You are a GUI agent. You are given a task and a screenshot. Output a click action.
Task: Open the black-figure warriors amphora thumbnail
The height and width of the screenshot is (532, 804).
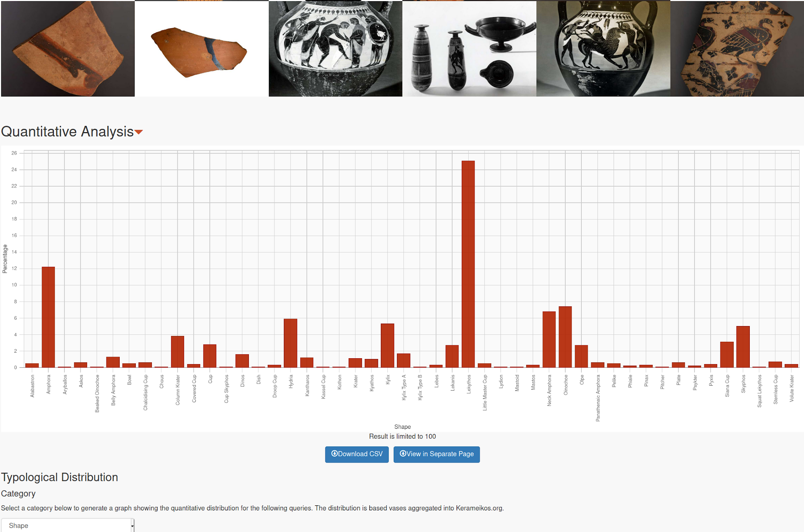point(335,49)
